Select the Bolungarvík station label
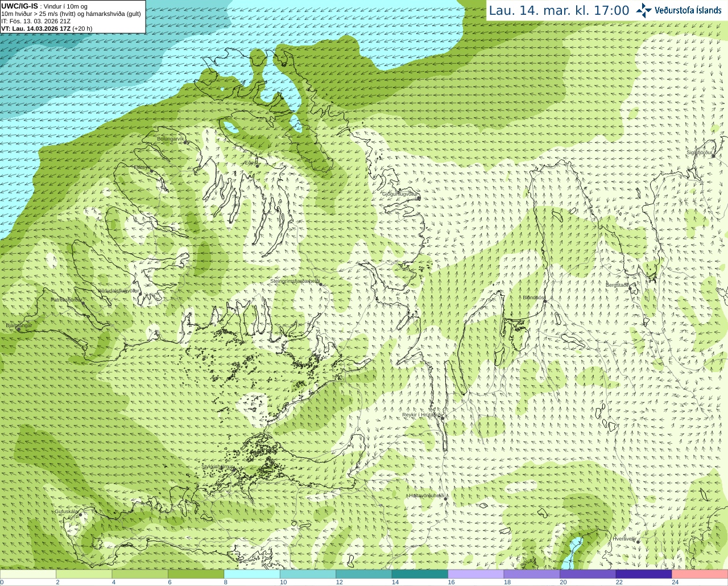This screenshot has width=728, height=586. (x=171, y=139)
